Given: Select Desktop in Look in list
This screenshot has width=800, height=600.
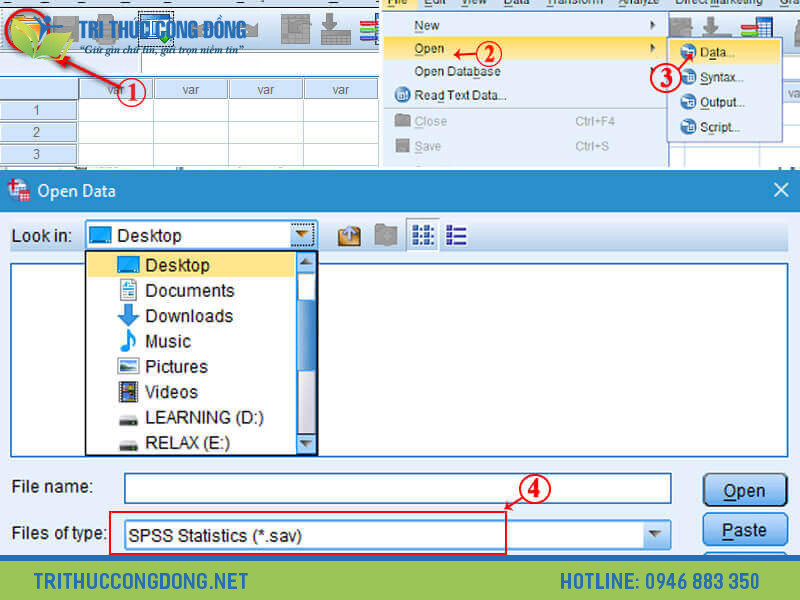Looking at the screenshot, I should (x=191, y=265).
